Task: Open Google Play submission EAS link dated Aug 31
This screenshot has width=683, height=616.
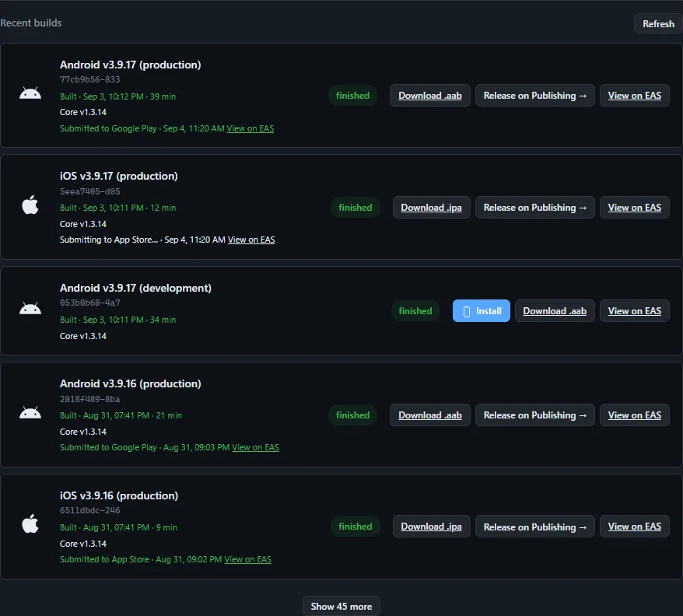Action: click(255, 447)
